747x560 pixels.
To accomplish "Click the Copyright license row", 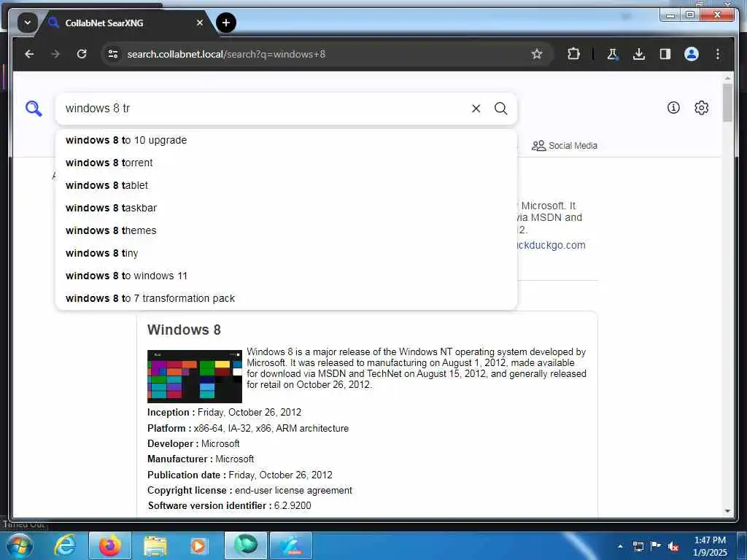I will 249,490.
